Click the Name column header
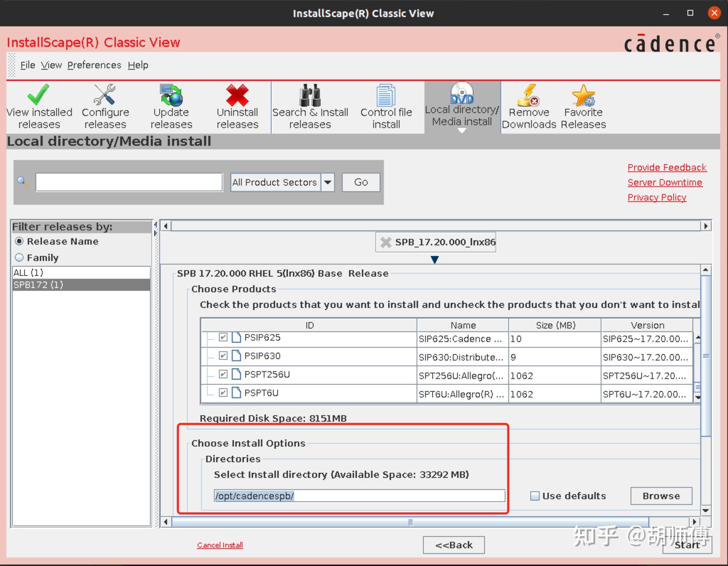728x566 pixels. click(463, 325)
